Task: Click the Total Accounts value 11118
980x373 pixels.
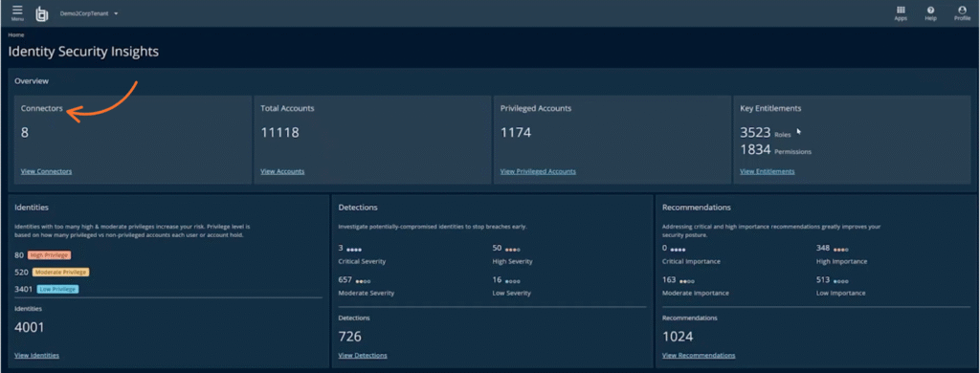Action: tap(279, 132)
